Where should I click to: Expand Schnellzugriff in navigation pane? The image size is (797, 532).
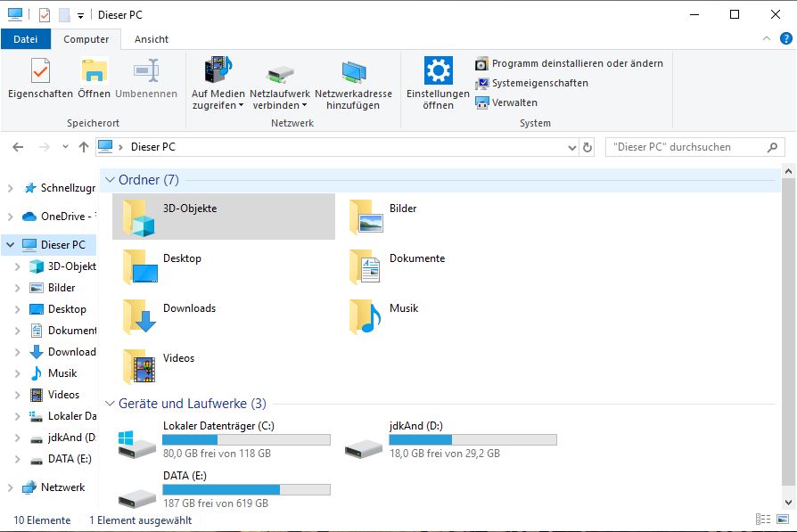point(10,188)
